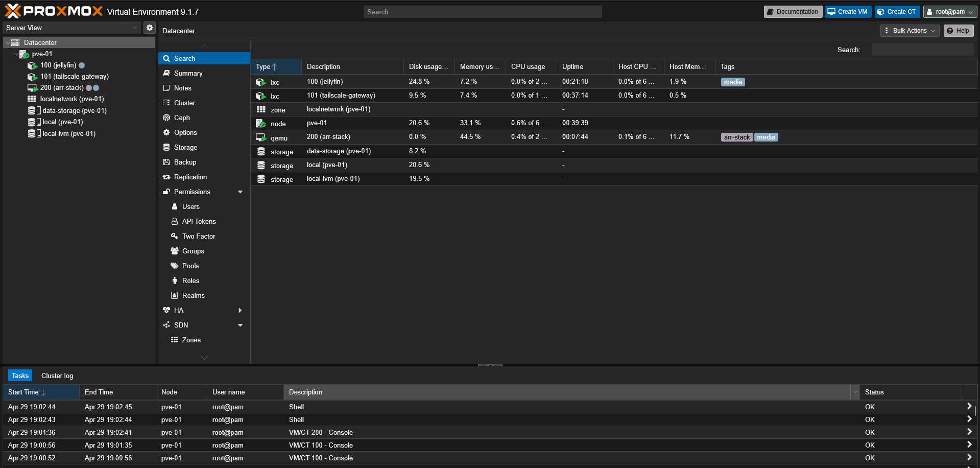Viewport: 980px width, 468px height.
Task: Sort tasks by Start Time header
Action: (41, 392)
